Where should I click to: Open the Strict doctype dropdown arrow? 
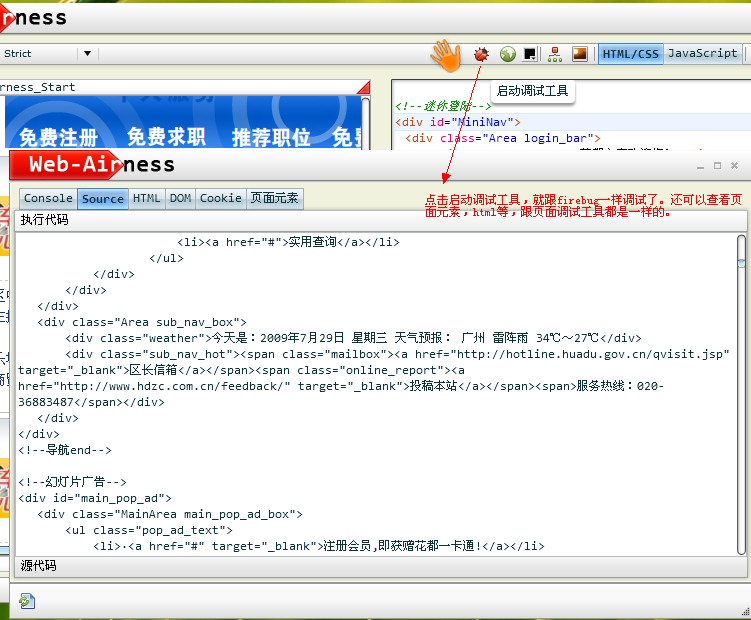[87, 54]
